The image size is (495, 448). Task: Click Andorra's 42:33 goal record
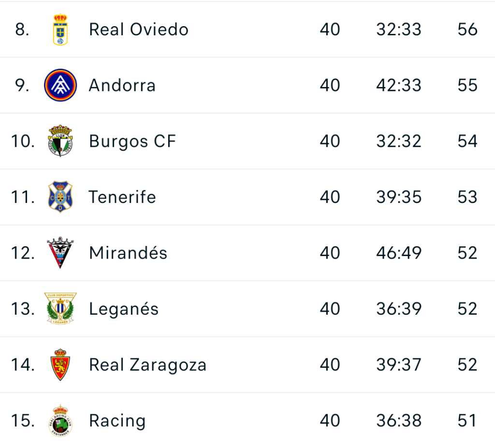tap(399, 86)
